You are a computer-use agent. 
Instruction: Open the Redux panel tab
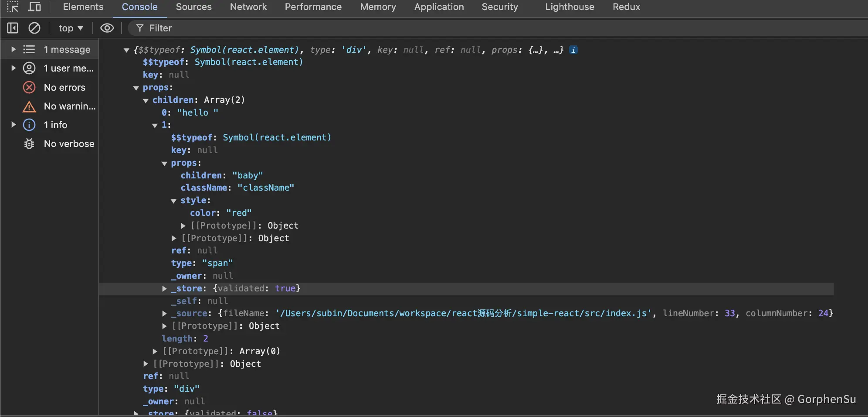coord(626,7)
